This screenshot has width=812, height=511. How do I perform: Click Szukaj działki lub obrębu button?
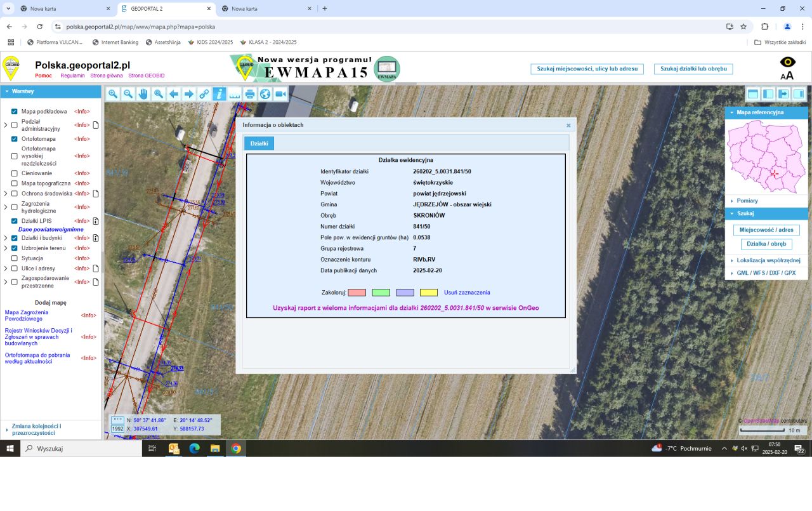tap(693, 69)
